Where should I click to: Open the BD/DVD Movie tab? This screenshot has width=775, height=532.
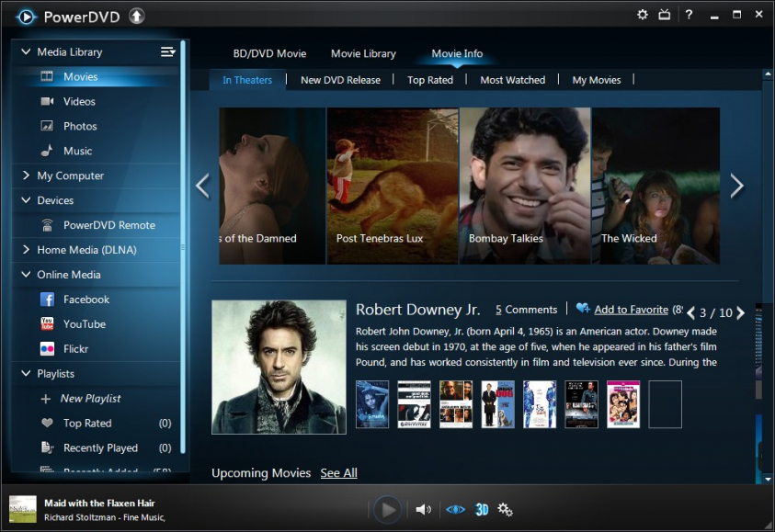click(269, 53)
